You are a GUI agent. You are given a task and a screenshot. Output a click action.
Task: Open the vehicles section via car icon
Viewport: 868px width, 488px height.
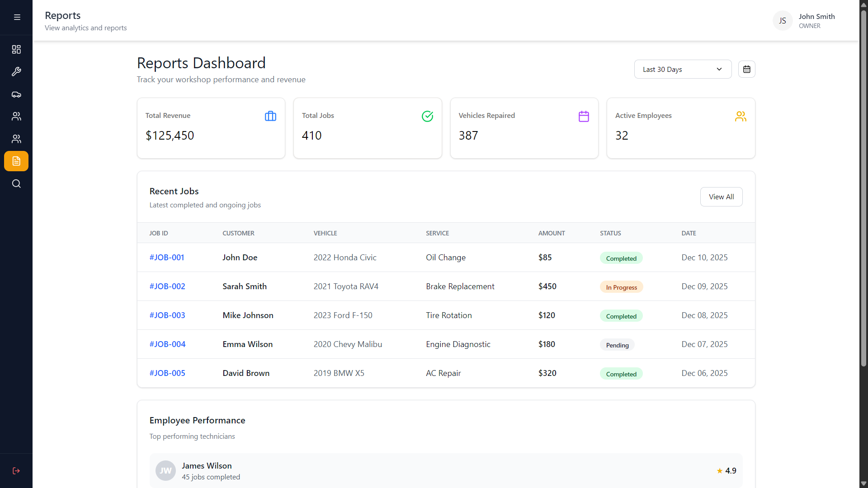pos(16,94)
